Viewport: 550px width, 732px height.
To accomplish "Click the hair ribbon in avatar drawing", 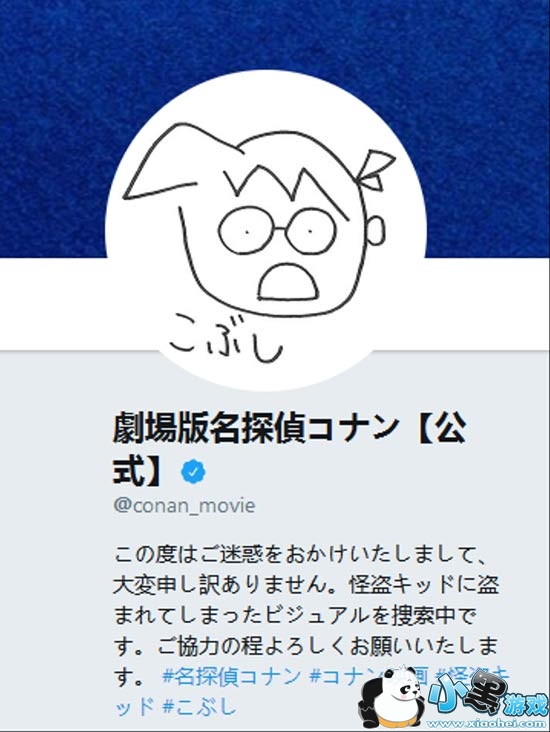I will 376,170.
